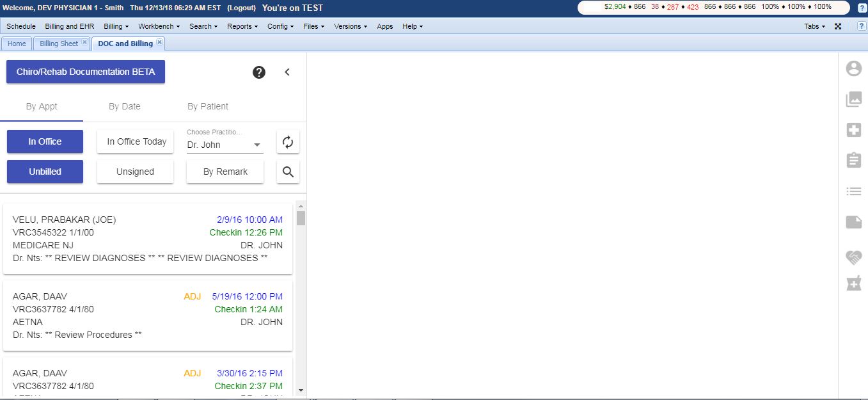Switch to the Home tab
The image size is (868, 400).
click(17, 44)
